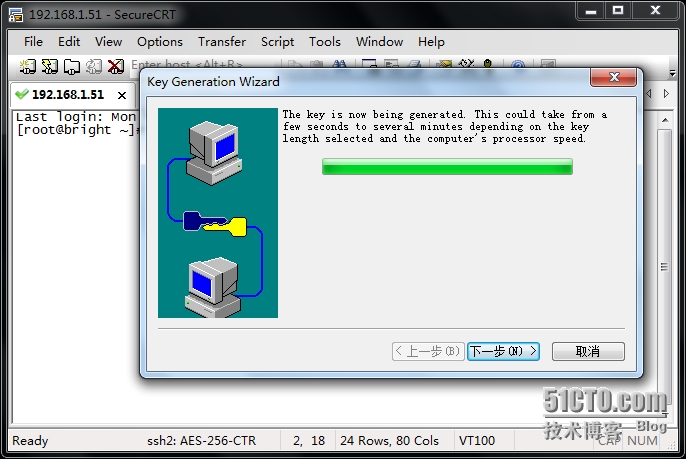Open the Edit menu
The width and height of the screenshot is (686, 459).
tap(69, 42)
